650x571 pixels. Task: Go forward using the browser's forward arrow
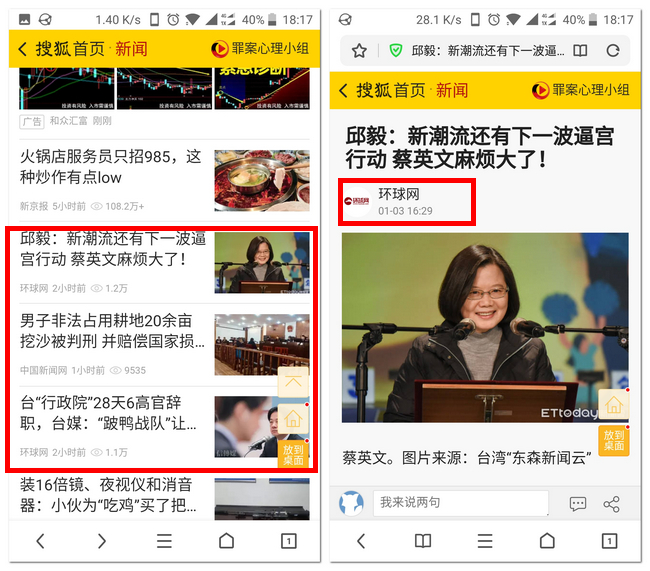click(102, 541)
